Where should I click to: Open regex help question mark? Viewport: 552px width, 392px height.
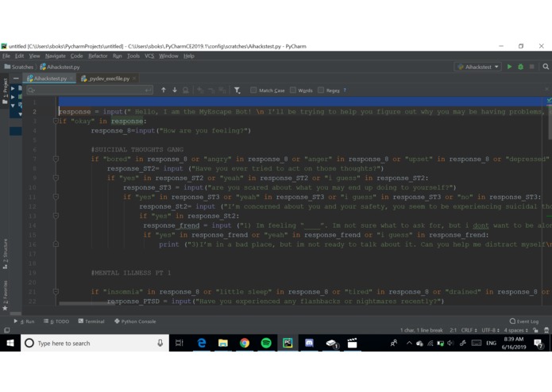click(x=345, y=90)
